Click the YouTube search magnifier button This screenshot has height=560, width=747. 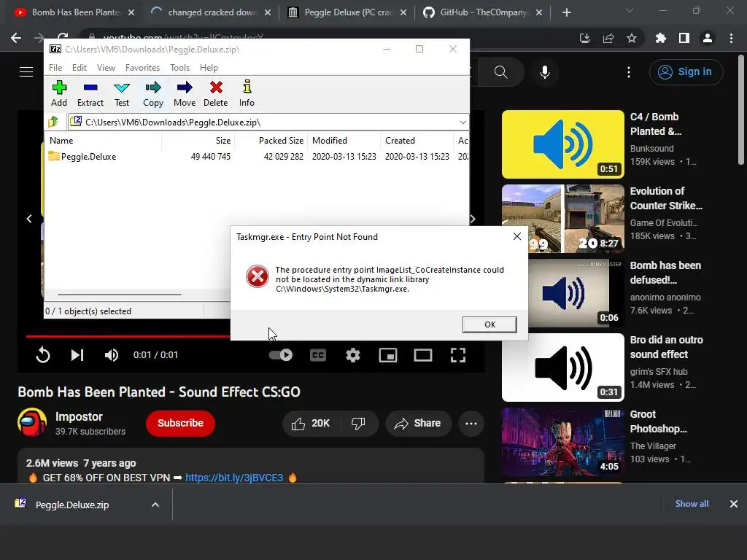(x=500, y=72)
